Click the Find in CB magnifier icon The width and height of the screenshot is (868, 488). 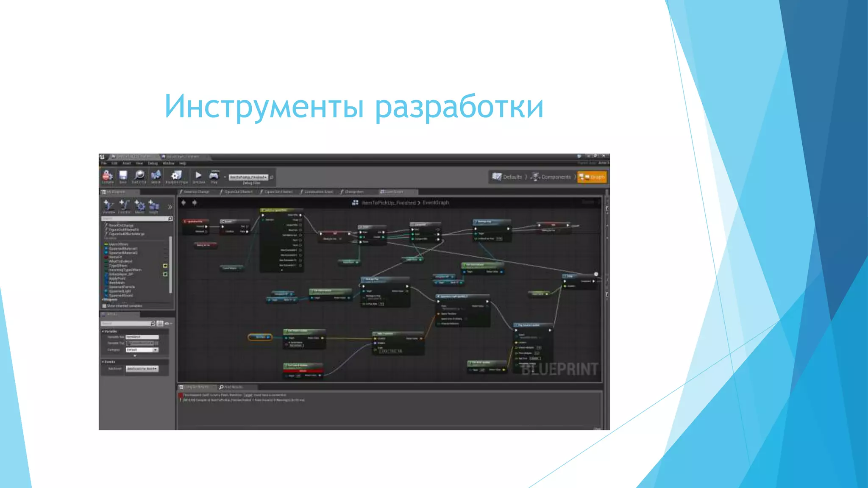pos(139,175)
